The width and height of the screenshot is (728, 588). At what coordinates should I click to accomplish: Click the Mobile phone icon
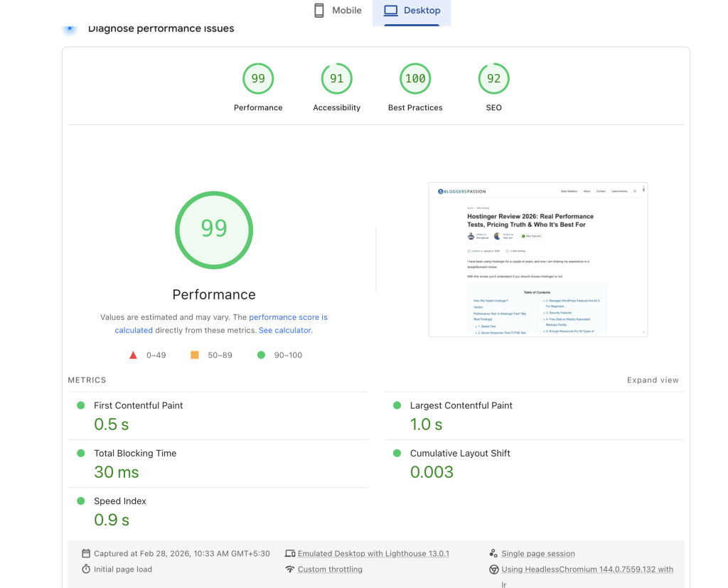point(319,11)
